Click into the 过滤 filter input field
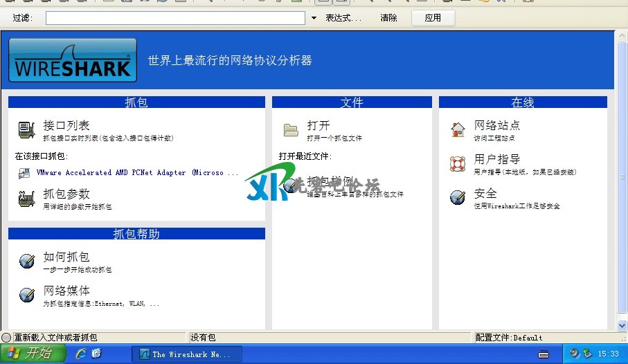 [x=175, y=18]
